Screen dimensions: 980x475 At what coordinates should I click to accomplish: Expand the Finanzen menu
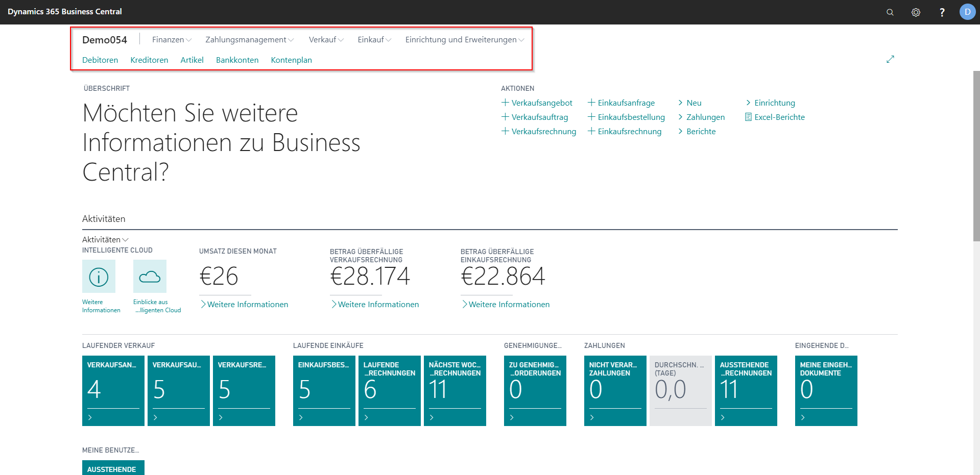[x=172, y=40]
